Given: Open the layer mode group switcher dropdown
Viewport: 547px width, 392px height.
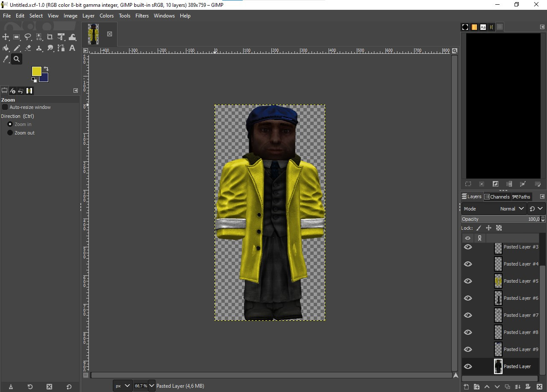Looking at the screenshot, I should click(536, 209).
